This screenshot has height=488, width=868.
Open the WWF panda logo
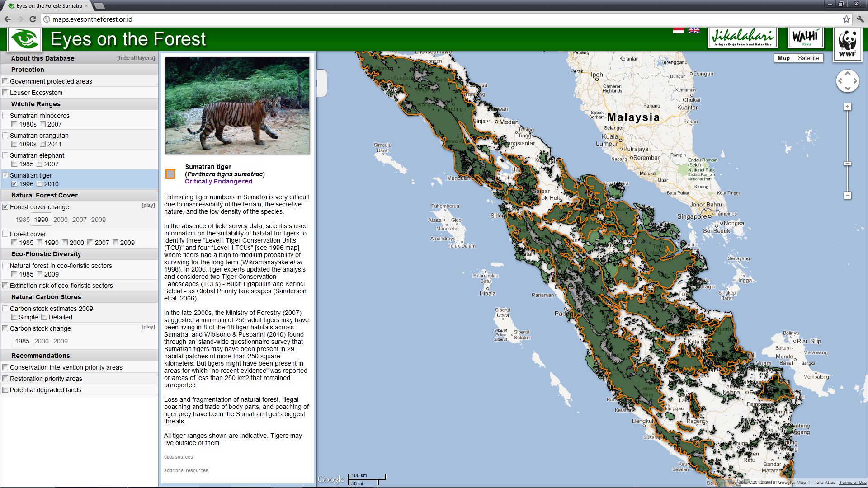pos(847,44)
